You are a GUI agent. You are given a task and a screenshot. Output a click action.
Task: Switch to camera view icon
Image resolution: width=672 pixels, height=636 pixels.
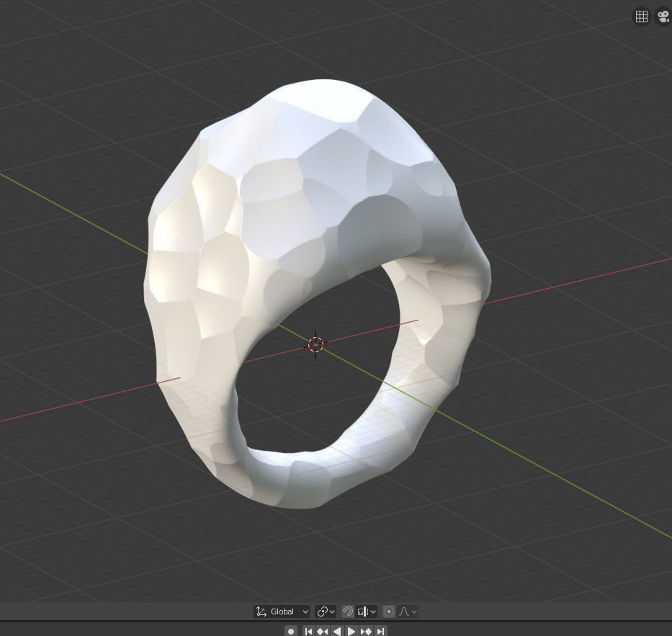click(x=663, y=17)
